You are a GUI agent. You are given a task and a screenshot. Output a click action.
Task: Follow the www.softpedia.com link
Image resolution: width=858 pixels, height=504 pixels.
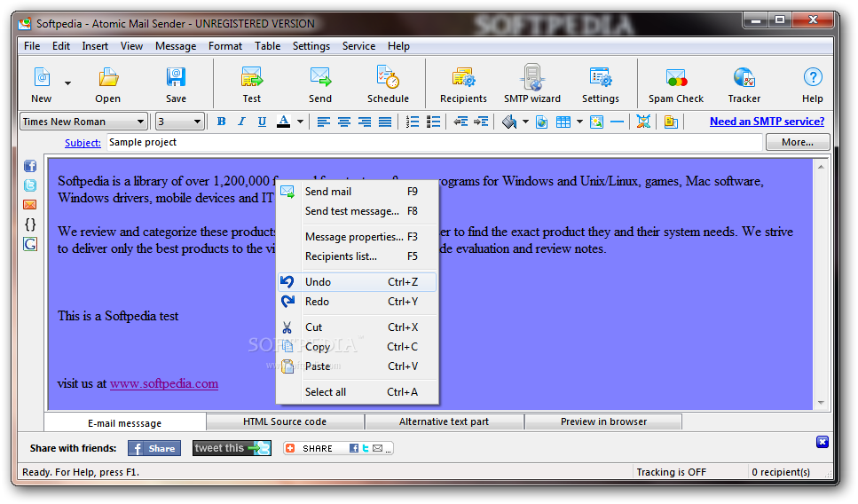click(x=164, y=383)
